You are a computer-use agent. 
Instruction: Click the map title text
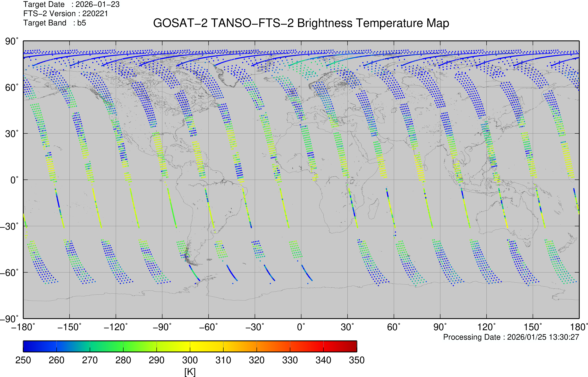pos(301,23)
